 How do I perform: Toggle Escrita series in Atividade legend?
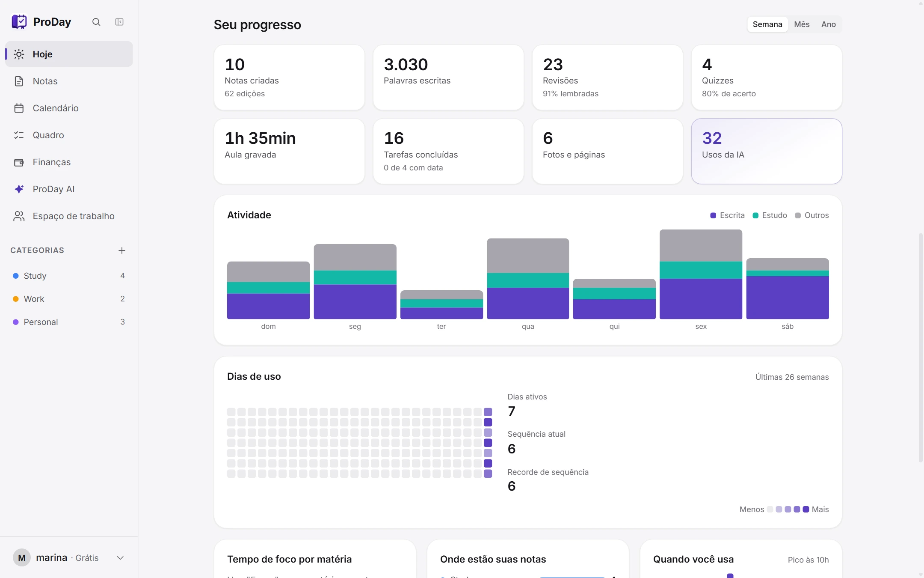[x=727, y=215]
